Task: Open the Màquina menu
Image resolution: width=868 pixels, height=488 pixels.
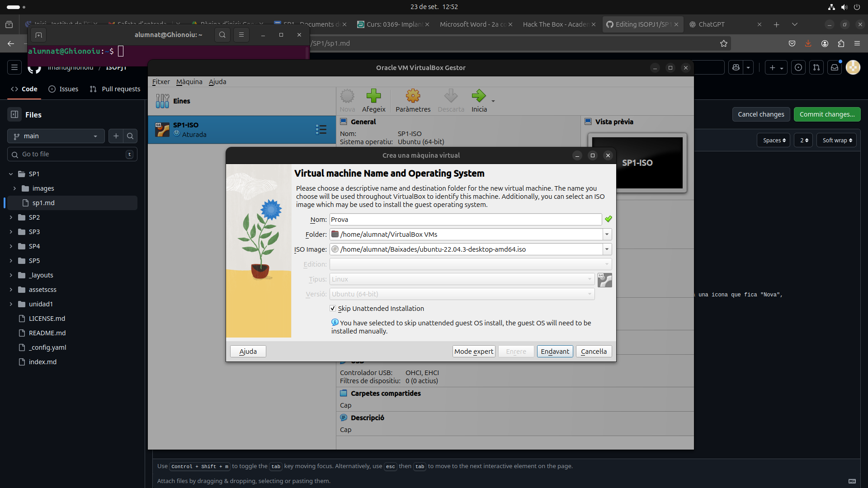Action: (189, 82)
